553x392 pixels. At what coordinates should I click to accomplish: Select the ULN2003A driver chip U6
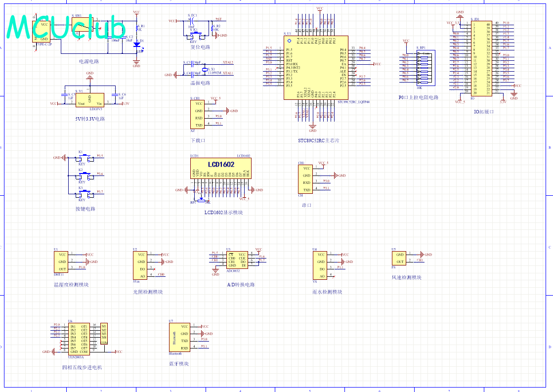pyautogui.click(x=79, y=339)
